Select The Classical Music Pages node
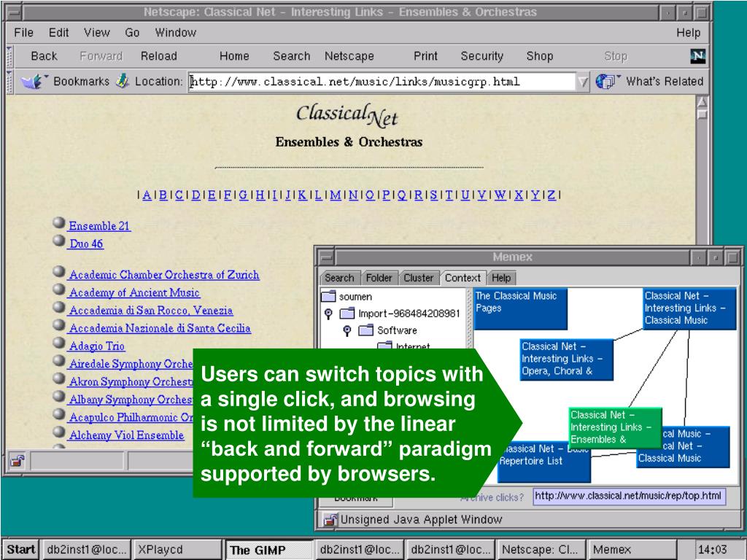Image resolution: width=747 pixels, height=560 pixels. (x=521, y=308)
